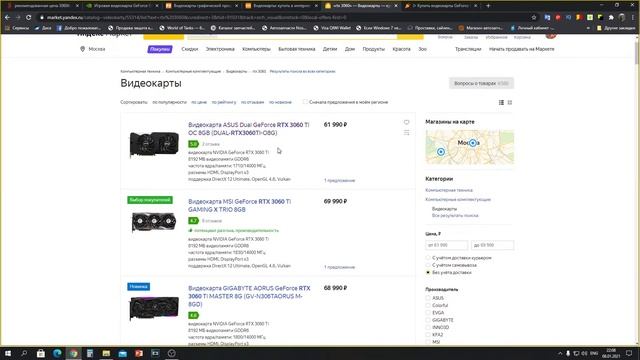Open the 'Продукты' category menu
This screenshot has width=640, height=360.
pos(373,49)
